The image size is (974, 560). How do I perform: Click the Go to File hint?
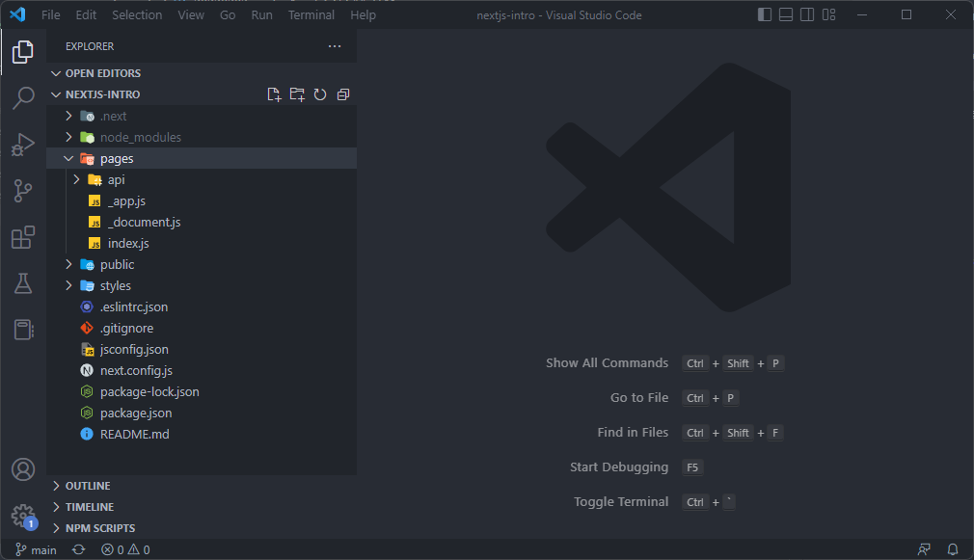point(639,398)
